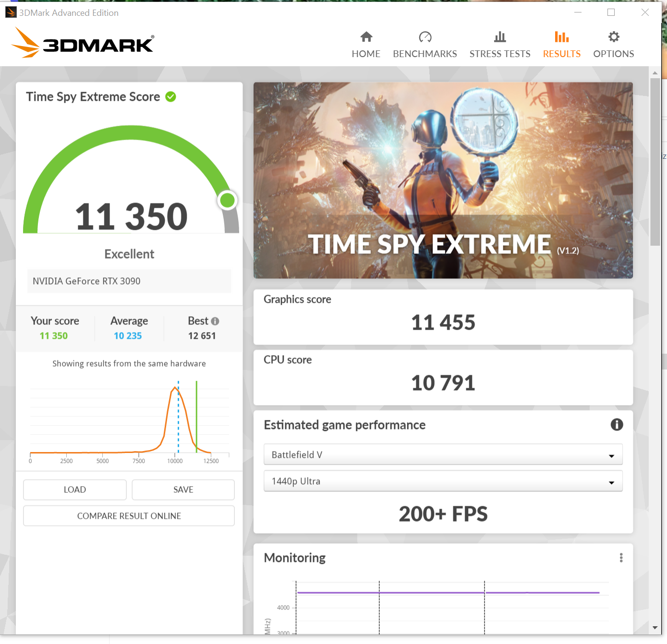Click the Time Spy Extreme banner image

pos(443,180)
